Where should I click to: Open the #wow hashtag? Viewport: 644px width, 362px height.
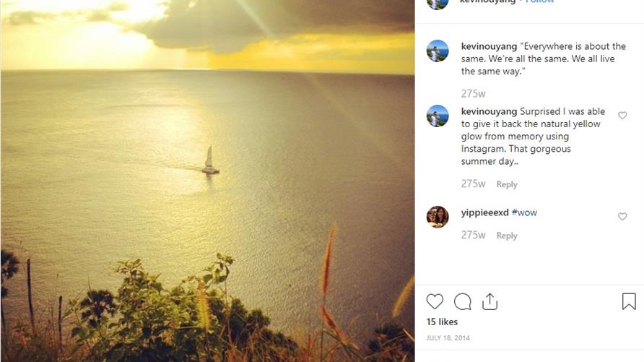coord(524,212)
